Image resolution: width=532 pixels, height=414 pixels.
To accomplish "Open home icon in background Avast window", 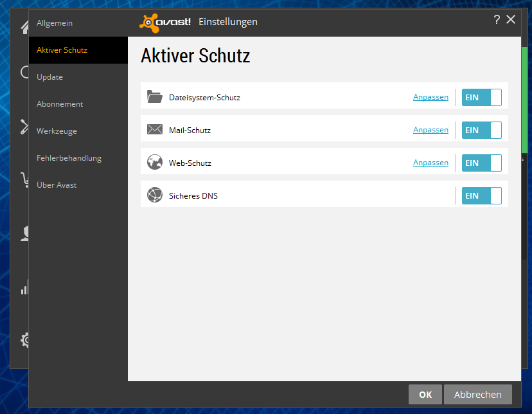I will 24,27.
